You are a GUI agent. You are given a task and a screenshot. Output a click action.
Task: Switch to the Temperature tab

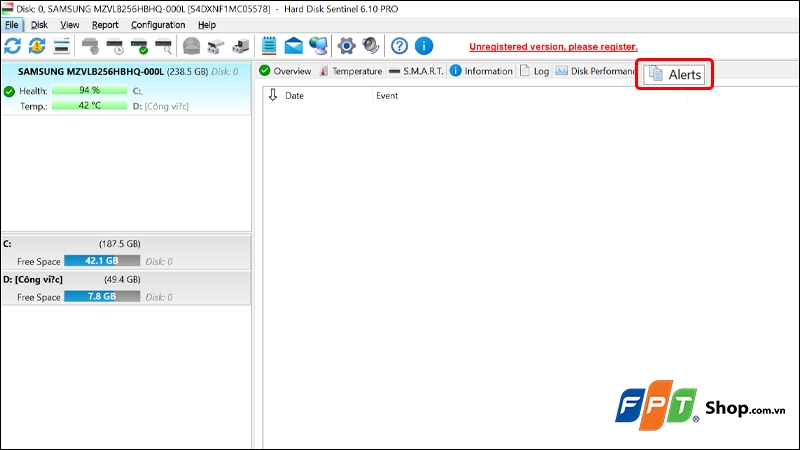tap(351, 71)
